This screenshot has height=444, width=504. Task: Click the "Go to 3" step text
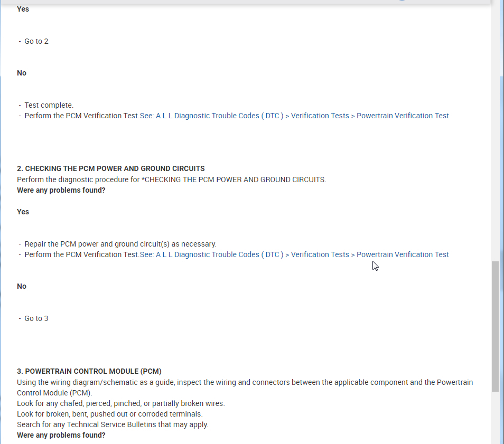tap(36, 318)
